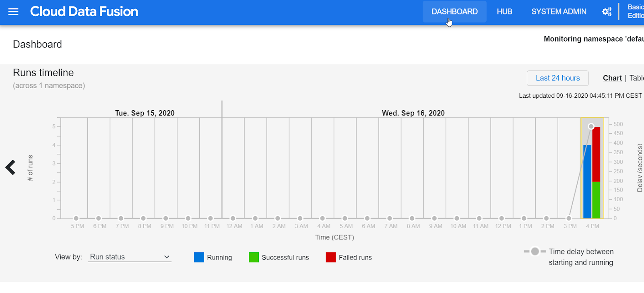Click the Cloud Data Fusion logo title

coord(84,12)
